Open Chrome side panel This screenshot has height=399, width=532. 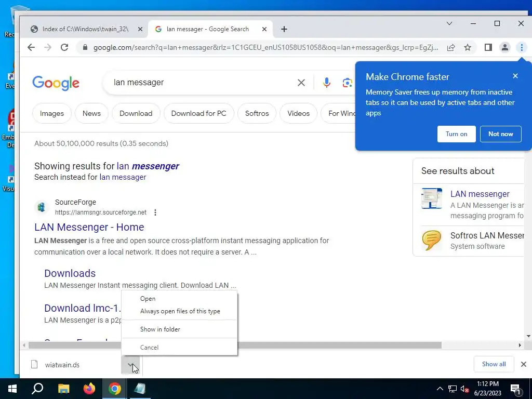coord(488,47)
